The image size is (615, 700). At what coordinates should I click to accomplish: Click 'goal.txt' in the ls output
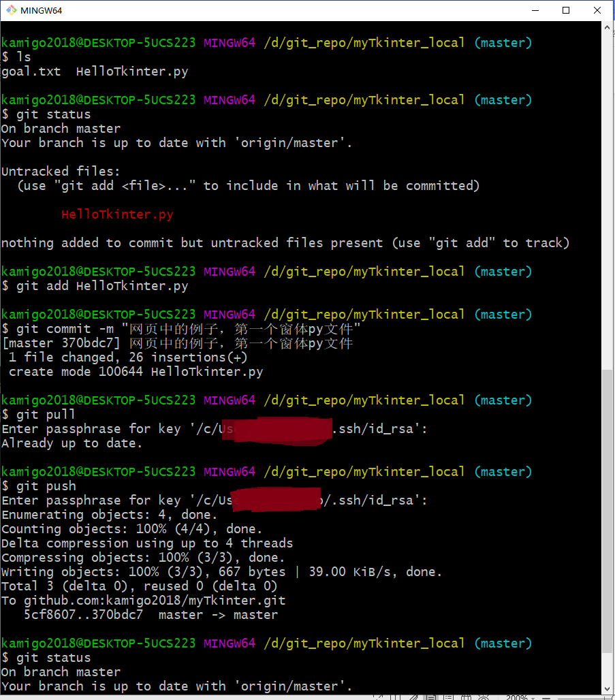tap(31, 71)
